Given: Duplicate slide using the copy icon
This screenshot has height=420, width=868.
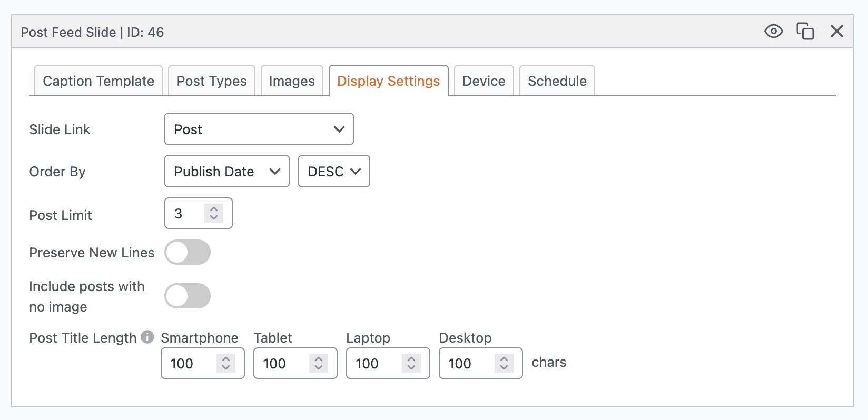Looking at the screenshot, I should point(805,32).
